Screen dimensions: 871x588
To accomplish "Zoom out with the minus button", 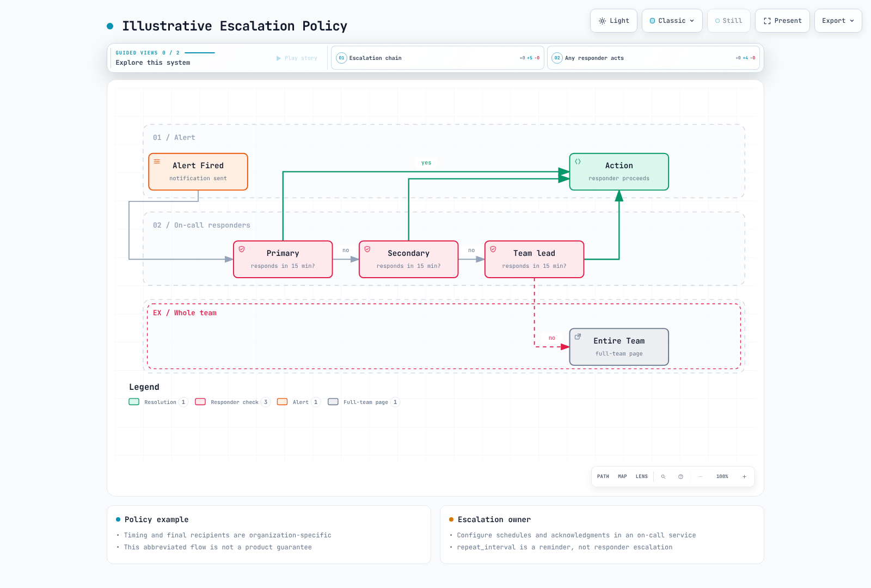I will [701, 476].
